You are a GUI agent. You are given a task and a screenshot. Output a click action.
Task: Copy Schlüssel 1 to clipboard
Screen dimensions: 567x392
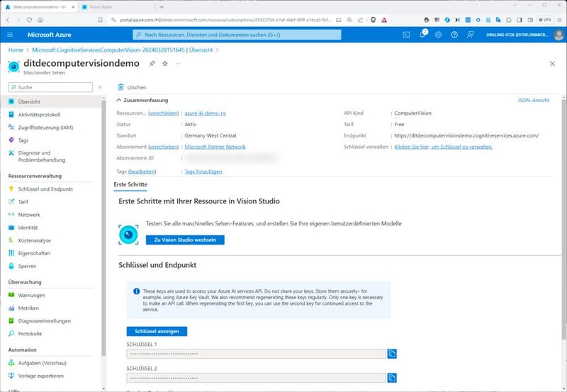pos(392,354)
